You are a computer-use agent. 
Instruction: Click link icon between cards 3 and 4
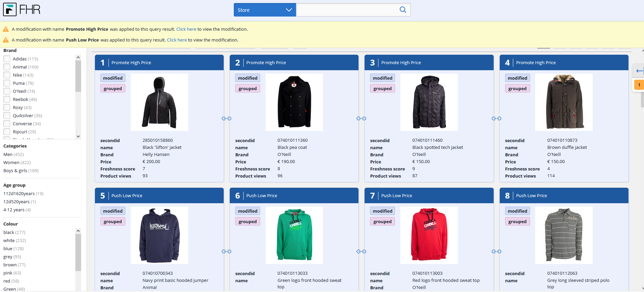[x=496, y=118]
